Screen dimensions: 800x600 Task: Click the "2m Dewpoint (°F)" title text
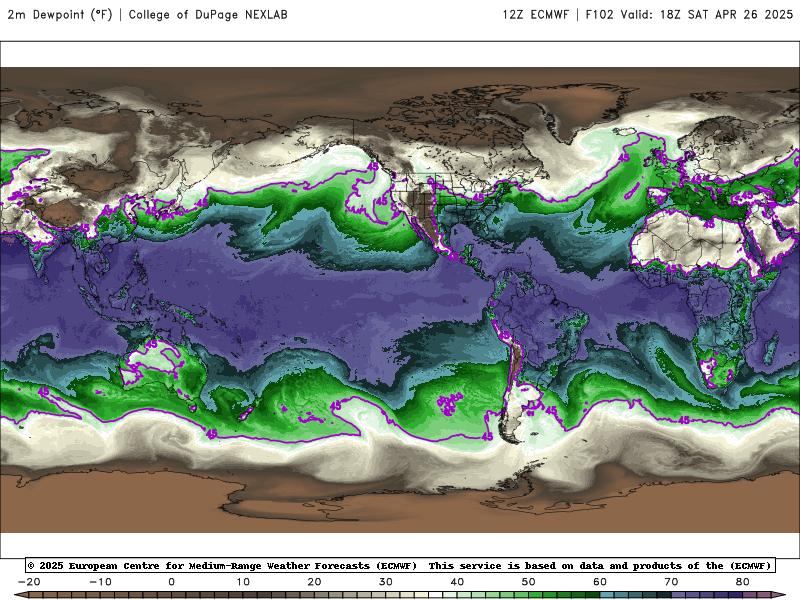pyautogui.click(x=60, y=14)
